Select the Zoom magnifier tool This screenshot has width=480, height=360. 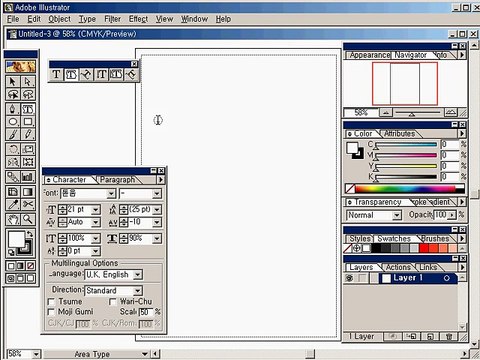pyautogui.click(x=28, y=219)
